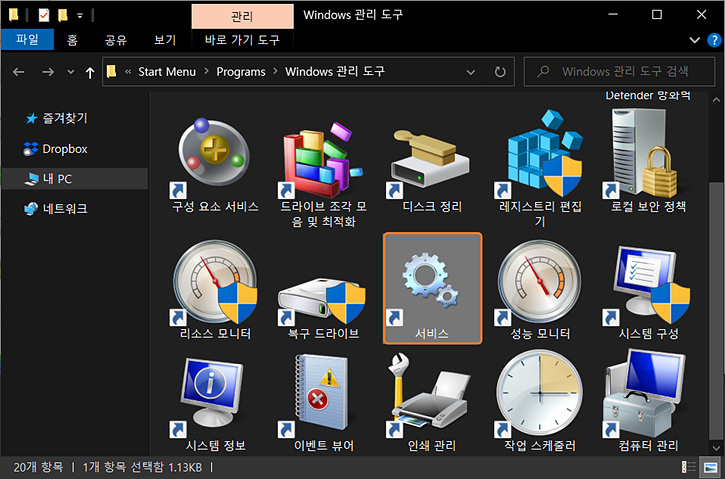The image size is (725, 479).
Task: Click the 시스템 정보 label text
Action: (215, 446)
